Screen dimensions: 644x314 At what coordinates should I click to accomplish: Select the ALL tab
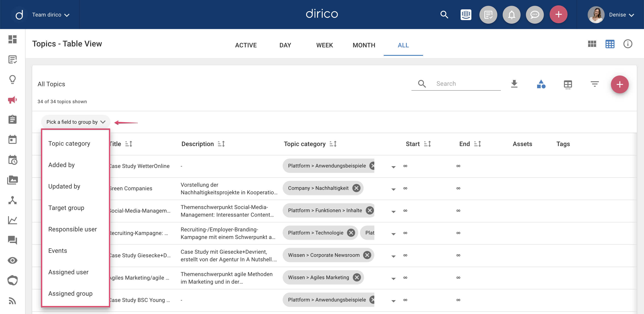tap(403, 45)
